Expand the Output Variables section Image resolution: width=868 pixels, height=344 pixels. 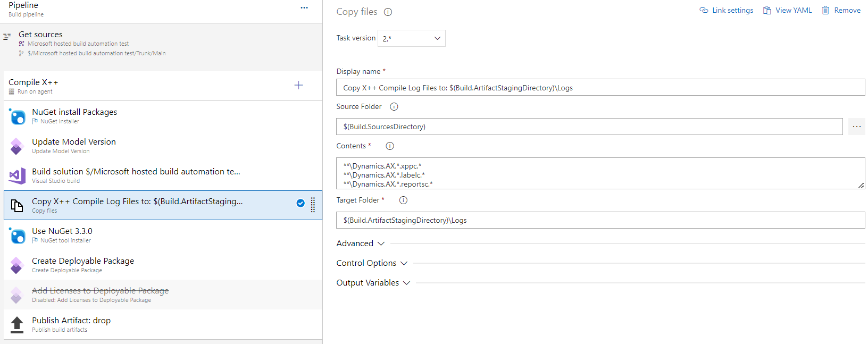pyautogui.click(x=373, y=283)
